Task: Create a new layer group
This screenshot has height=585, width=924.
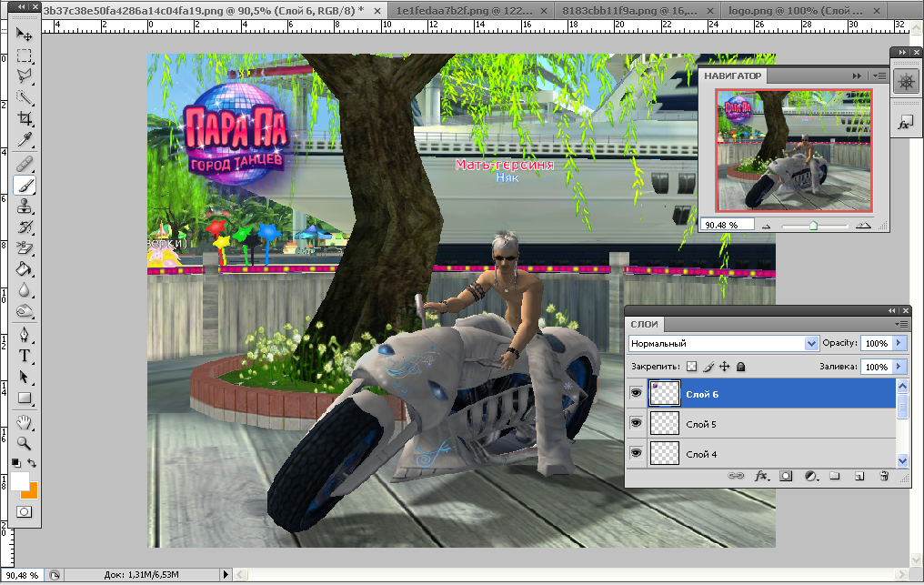Action: [835, 475]
